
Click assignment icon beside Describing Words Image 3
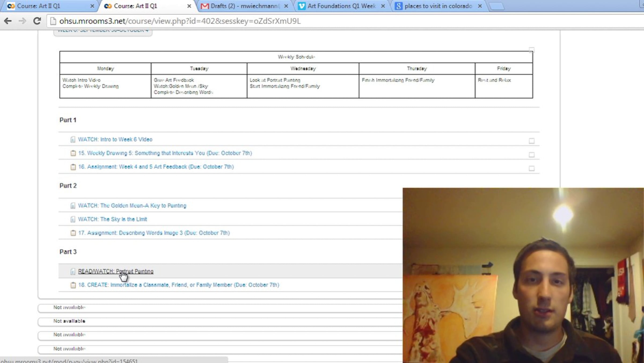(x=73, y=233)
